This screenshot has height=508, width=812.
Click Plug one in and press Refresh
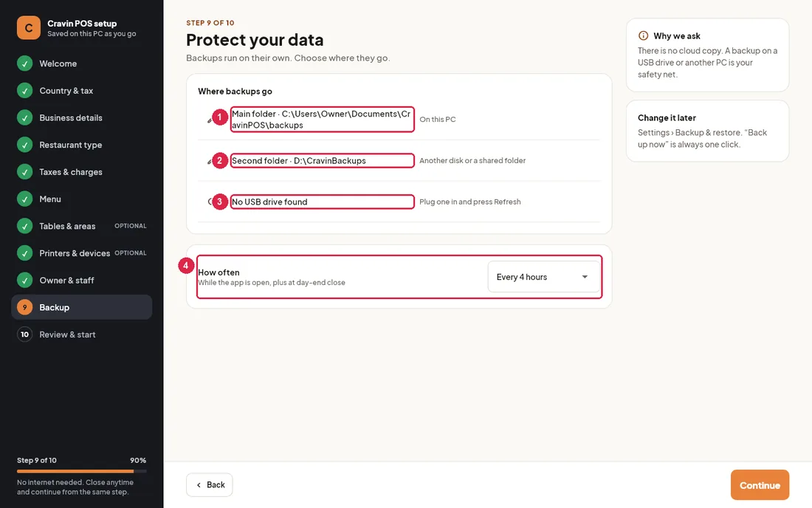470,202
